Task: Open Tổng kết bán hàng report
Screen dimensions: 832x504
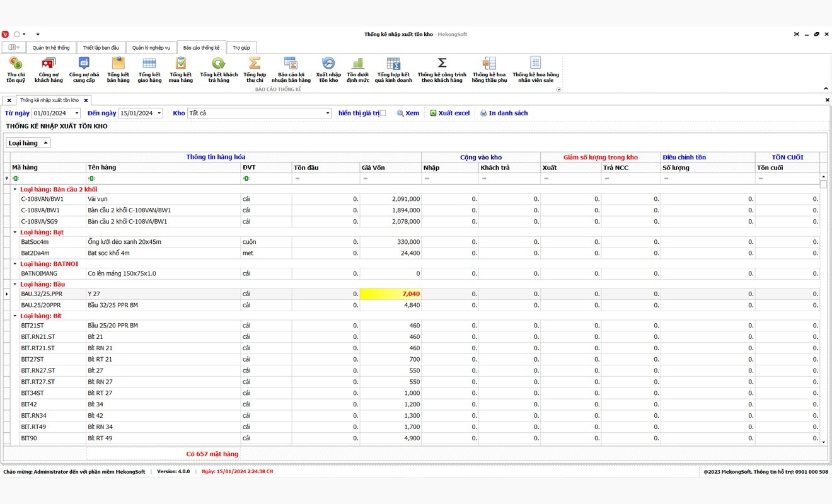Action: point(118,64)
